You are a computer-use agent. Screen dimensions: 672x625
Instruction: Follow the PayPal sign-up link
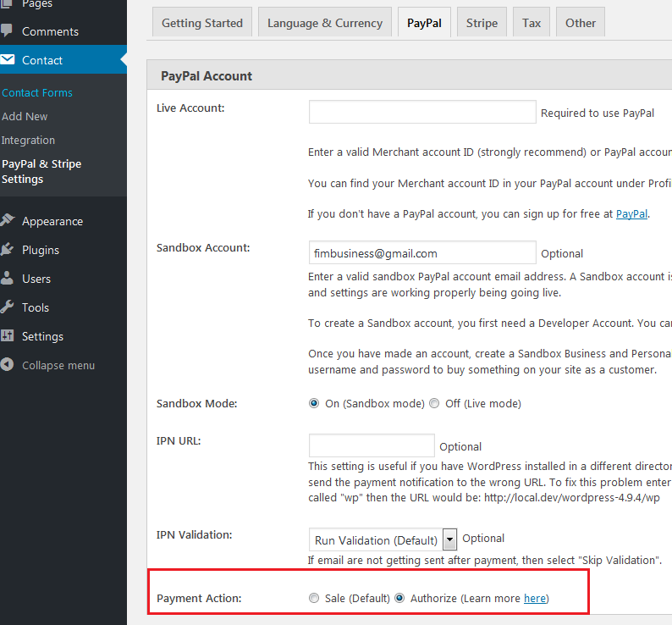(x=631, y=213)
